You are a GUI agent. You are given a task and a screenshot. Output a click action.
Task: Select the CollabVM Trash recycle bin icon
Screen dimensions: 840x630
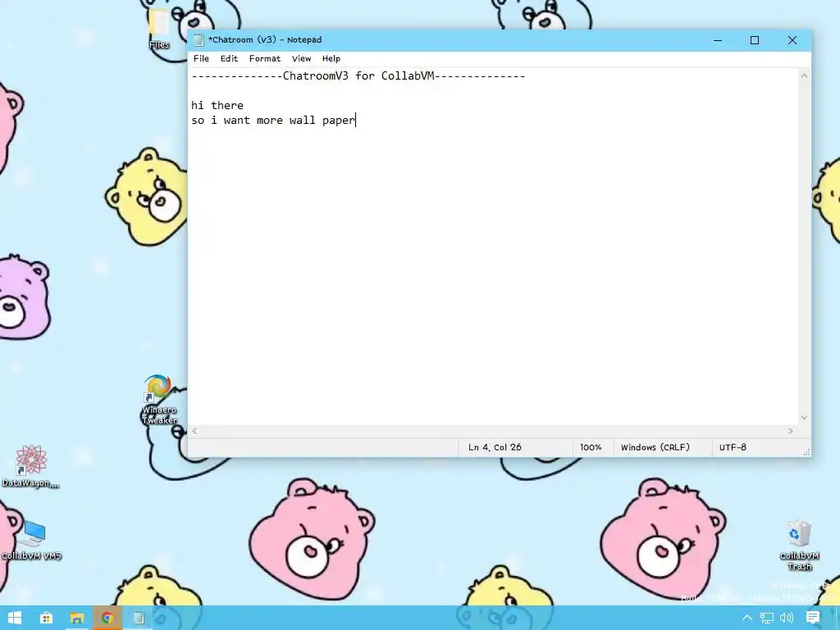click(799, 545)
